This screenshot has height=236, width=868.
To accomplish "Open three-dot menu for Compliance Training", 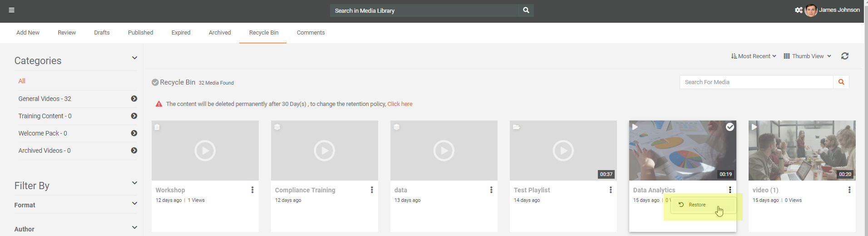I will 372,190.
